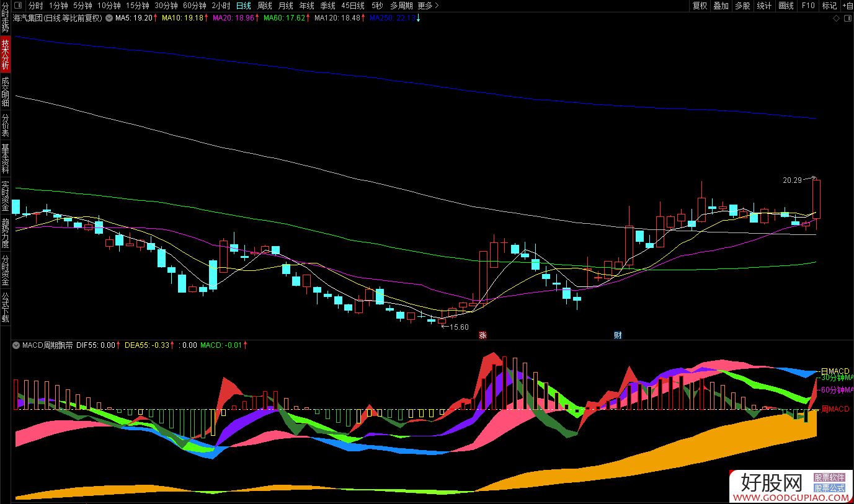Switch to 10分钟 period
Screen dimensions: 854x504
pos(109,6)
